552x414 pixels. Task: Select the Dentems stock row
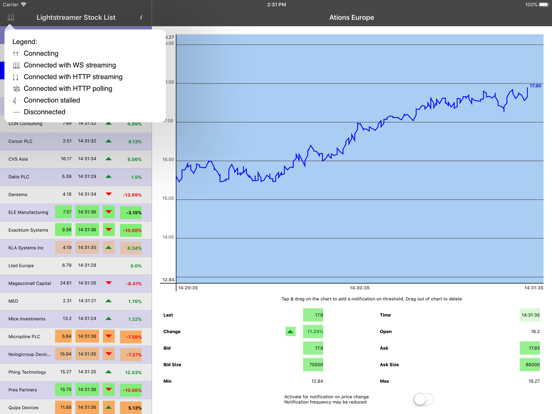76,195
